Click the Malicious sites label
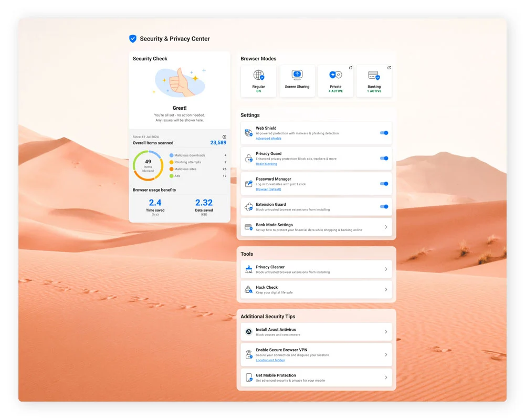This screenshot has width=525, height=420. [185, 169]
